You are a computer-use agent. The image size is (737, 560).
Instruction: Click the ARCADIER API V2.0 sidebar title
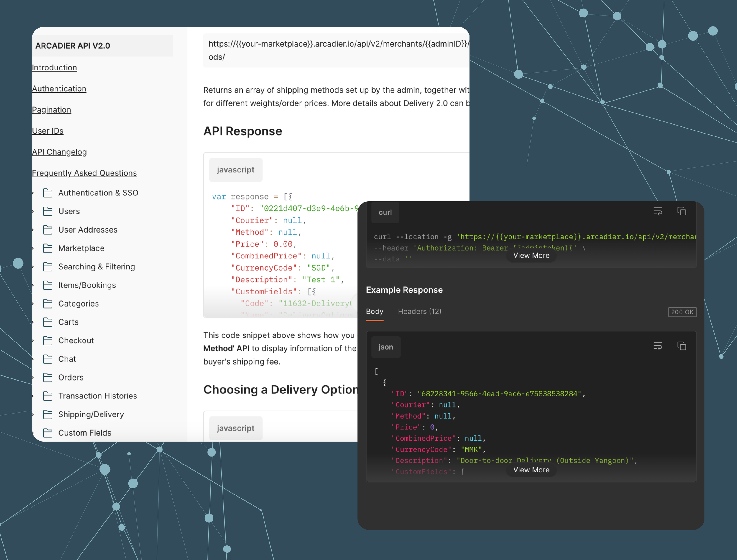pyautogui.click(x=73, y=46)
